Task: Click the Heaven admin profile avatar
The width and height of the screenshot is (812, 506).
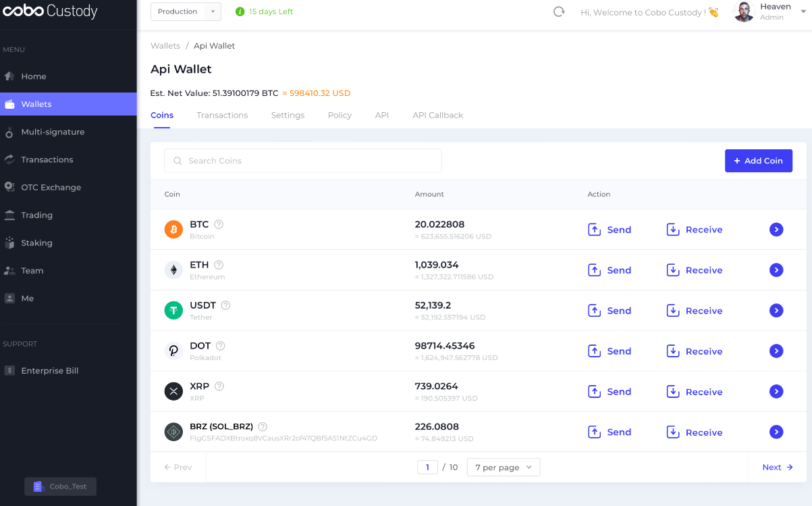Action: tap(744, 12)
